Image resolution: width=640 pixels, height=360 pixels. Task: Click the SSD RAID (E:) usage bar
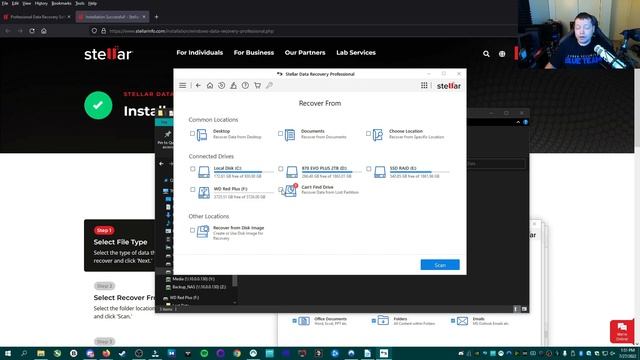click(x=420, y=172)
